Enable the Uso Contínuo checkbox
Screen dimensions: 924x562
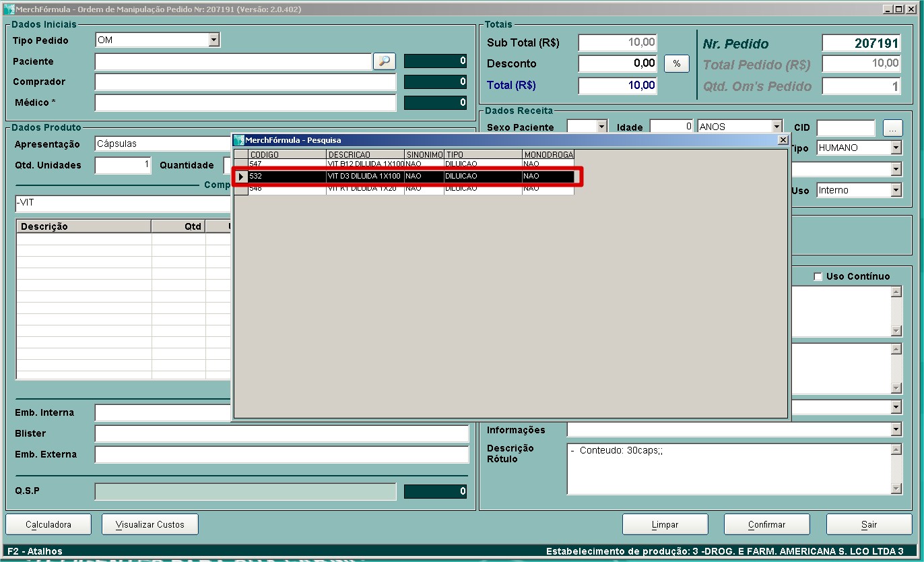818,276
